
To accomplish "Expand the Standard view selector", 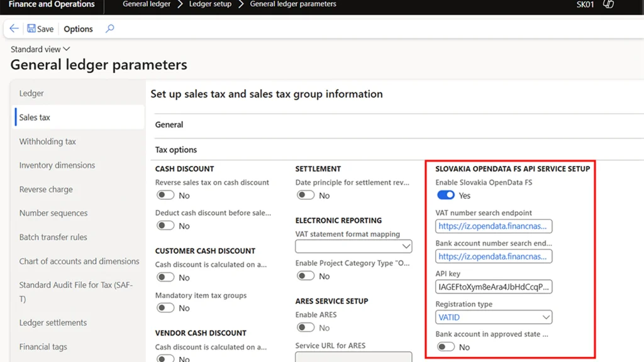I will [40, 49].
